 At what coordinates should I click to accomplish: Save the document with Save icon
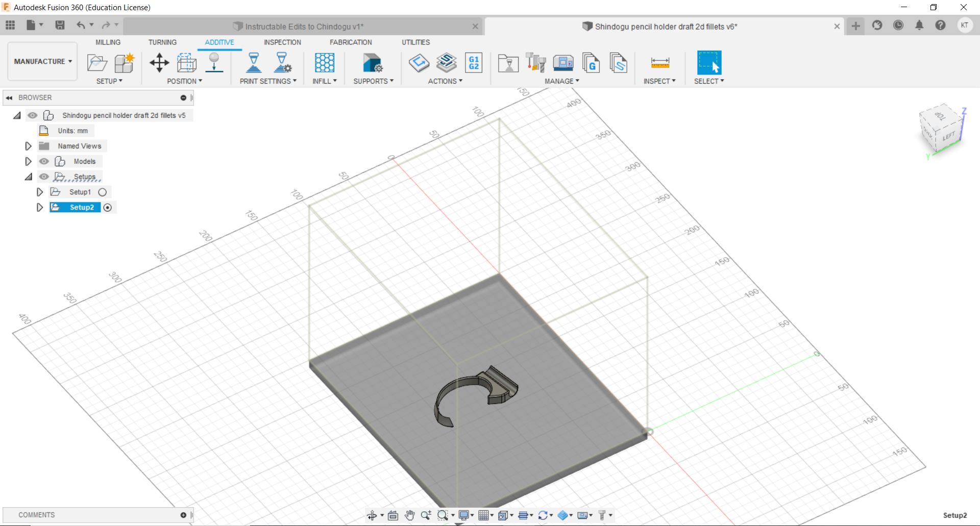click(x=60, y=25)
